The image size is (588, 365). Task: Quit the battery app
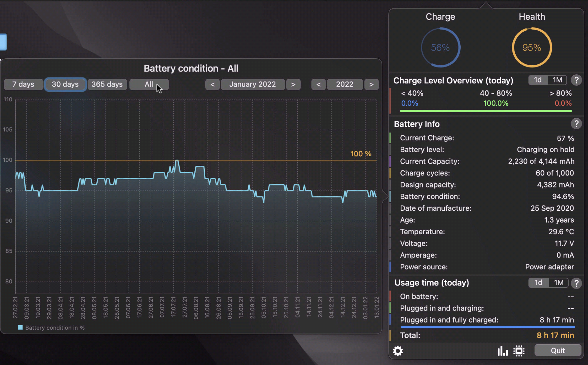coord(557,351)
